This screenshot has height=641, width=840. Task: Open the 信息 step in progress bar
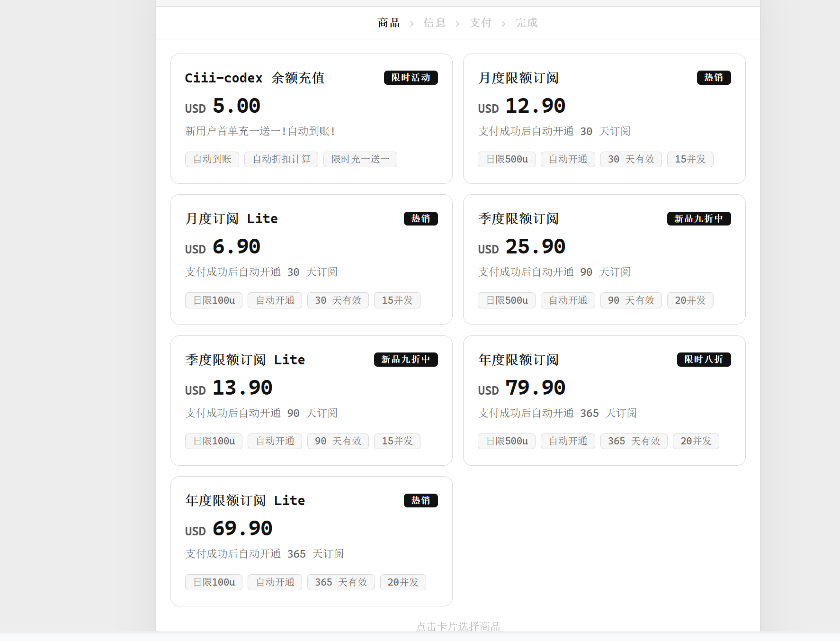[x=435, y=23]
